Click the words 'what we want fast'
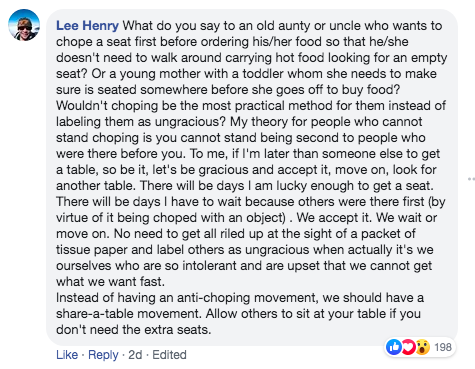Image resolution: width=475 pixels, height=369 pixels. [110, 282]
